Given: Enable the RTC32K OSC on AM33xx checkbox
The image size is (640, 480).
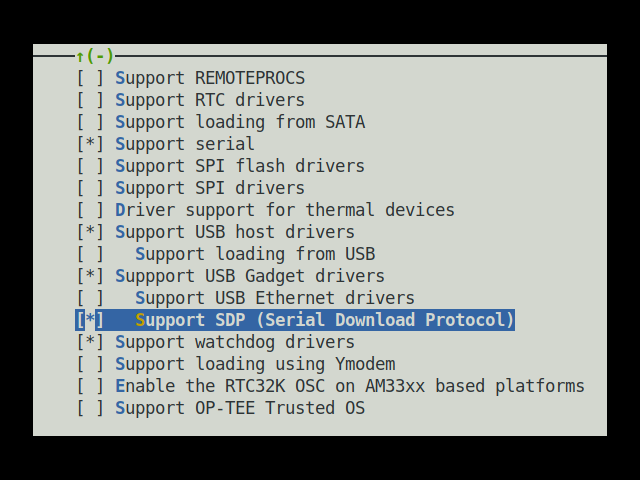Looking at the screenshot, I should click(91, 386).
